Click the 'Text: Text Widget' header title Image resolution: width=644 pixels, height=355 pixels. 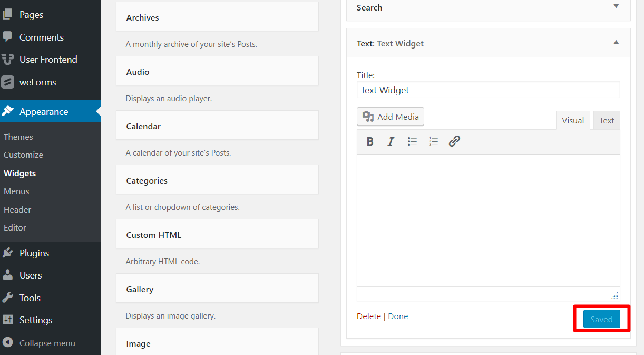390,44
